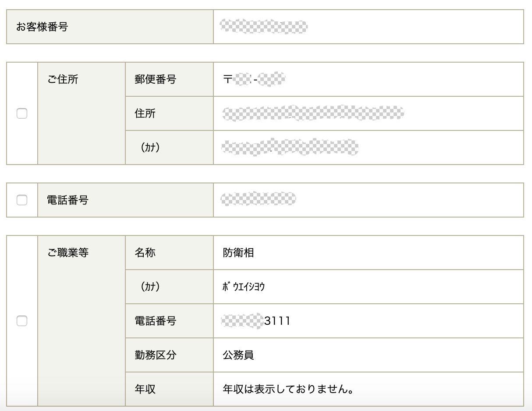Click the blurred kana reading of the address
The width and height of the screenshot is (532, 411).
290,148
